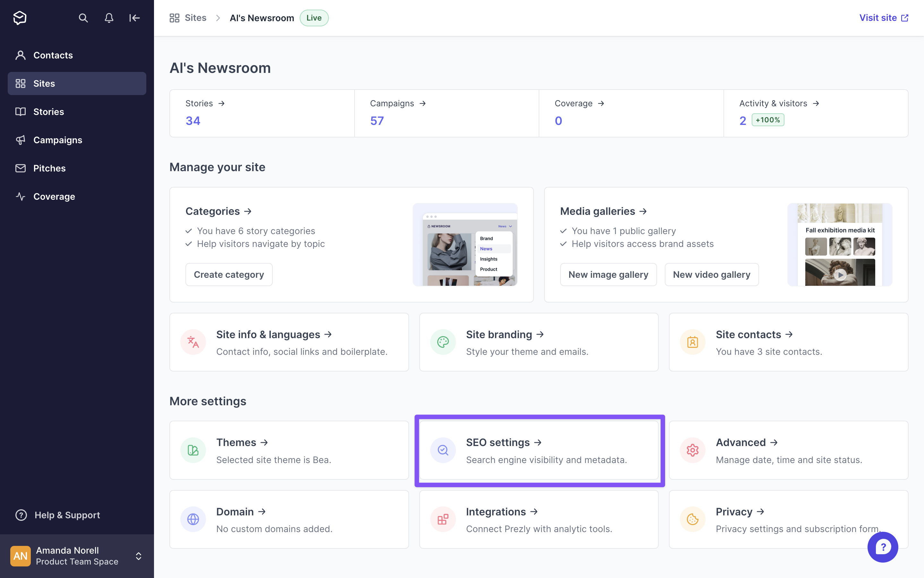This screenshot has height=578, width=924.
Task: Click the Fall exhibition media kit thumbnail
Action: point(840,244)
